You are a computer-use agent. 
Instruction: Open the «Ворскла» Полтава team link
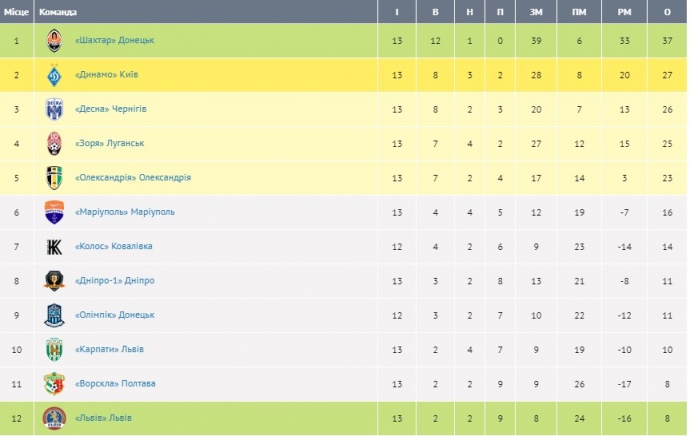click(x=115, y=384)
